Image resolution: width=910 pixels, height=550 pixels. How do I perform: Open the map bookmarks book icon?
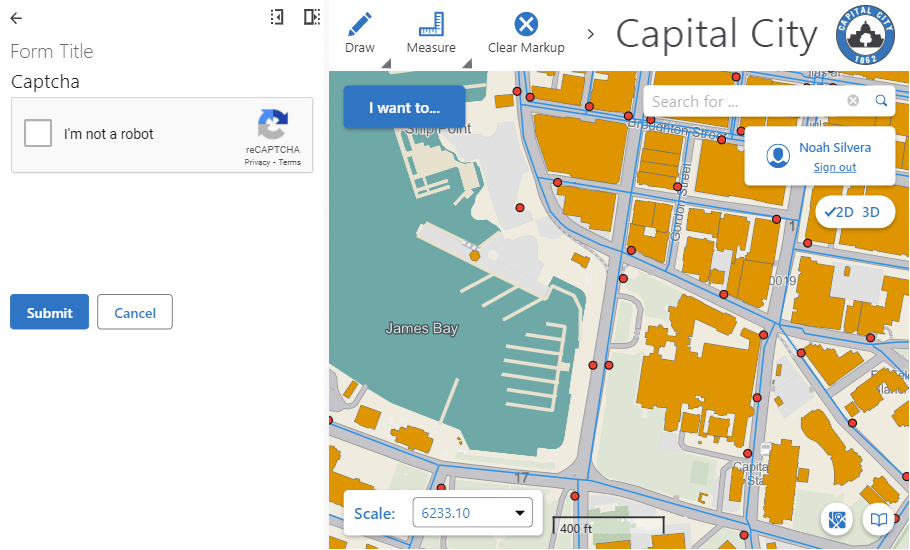tap(878, 520)
